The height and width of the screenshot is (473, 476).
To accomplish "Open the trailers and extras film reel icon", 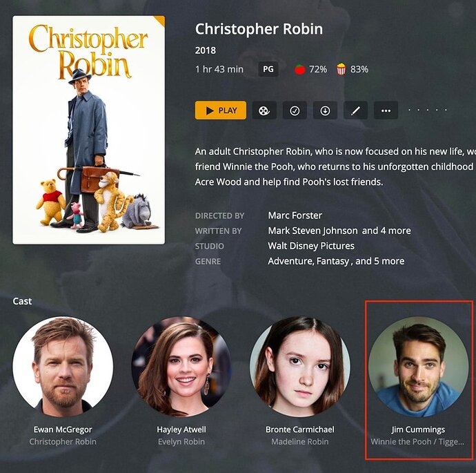I will point(264,110).
